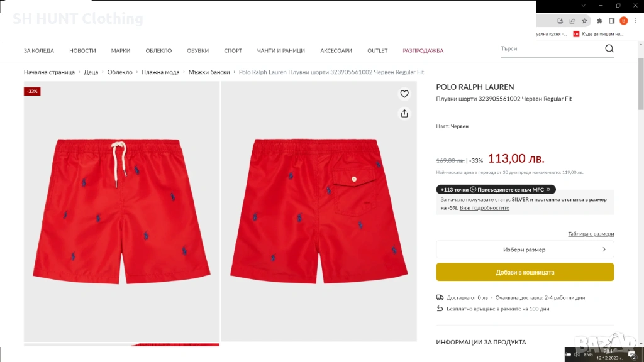644x362 pixels.
Task: Open the back view shorts image
Action: pyautogui.click(x=319, y=211)
